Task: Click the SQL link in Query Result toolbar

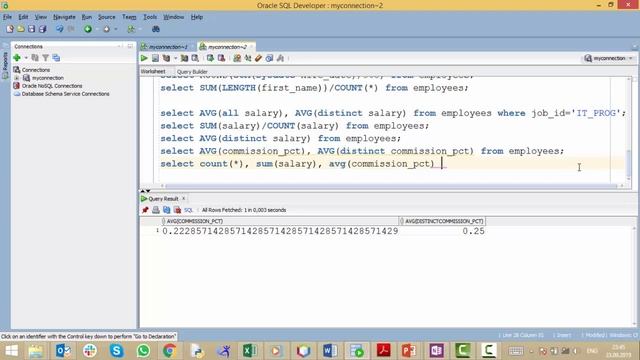Action: [188, 210]
